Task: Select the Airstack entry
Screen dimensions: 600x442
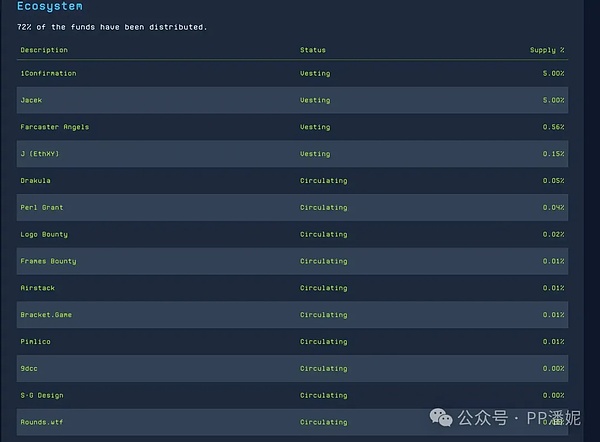Action: pyautogui.click(x=37, y=288)
